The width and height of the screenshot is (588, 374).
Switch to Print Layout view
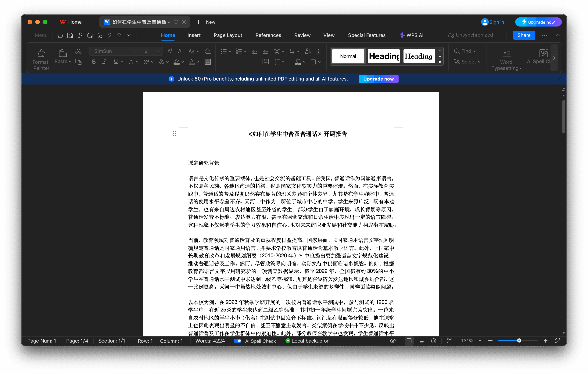coord(409,341)
